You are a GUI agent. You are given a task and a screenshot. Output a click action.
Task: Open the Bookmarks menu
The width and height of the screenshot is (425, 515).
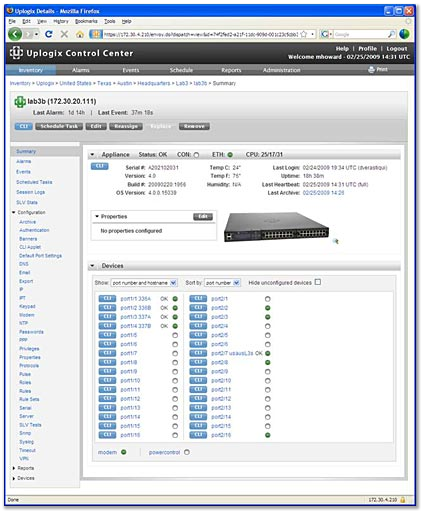point(86,21)
